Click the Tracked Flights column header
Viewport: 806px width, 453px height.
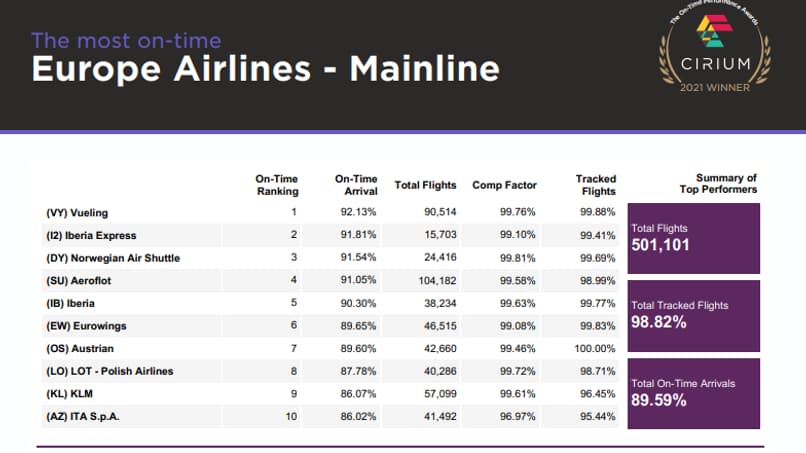point(596,184)
